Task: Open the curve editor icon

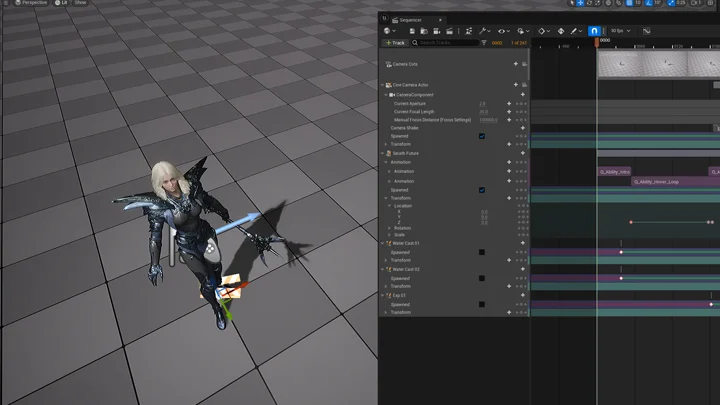Action: click(x=647, y=31)
